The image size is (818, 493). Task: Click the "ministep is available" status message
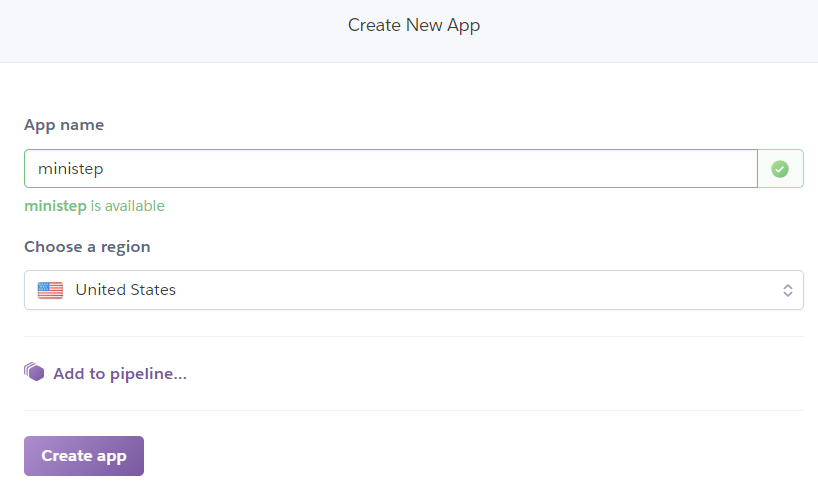94,206
